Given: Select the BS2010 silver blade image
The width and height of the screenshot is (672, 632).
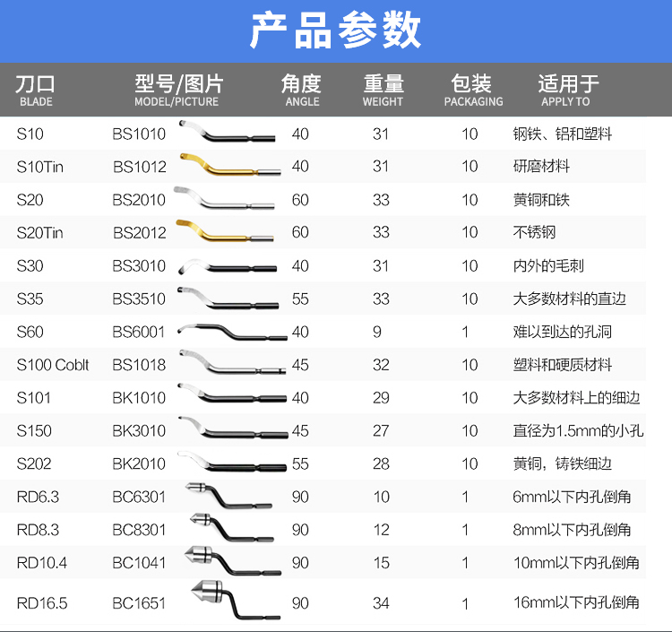Looking at the screenshot, I should pyautogui.click(x=224, y=198).
